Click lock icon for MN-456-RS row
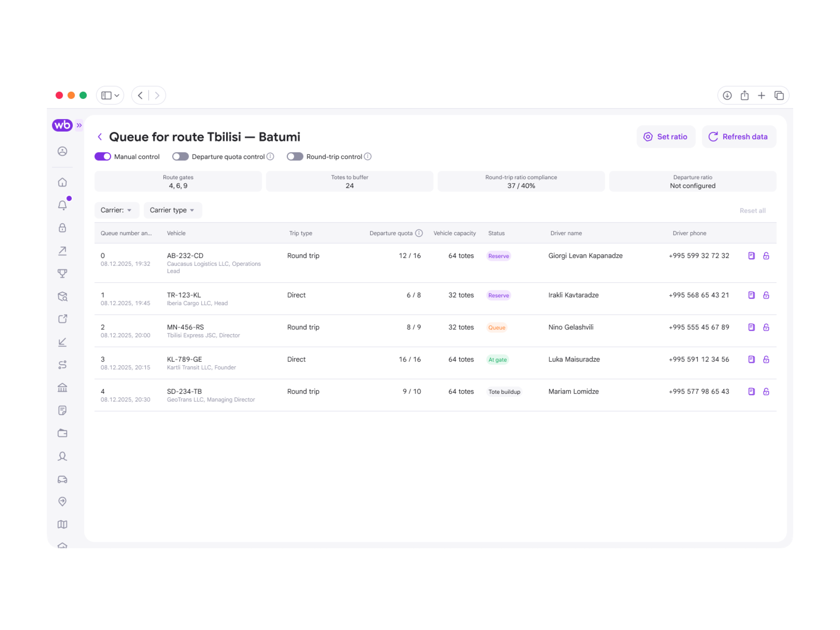The width and height of the screenshot is (840, 630). coord(766,327)
